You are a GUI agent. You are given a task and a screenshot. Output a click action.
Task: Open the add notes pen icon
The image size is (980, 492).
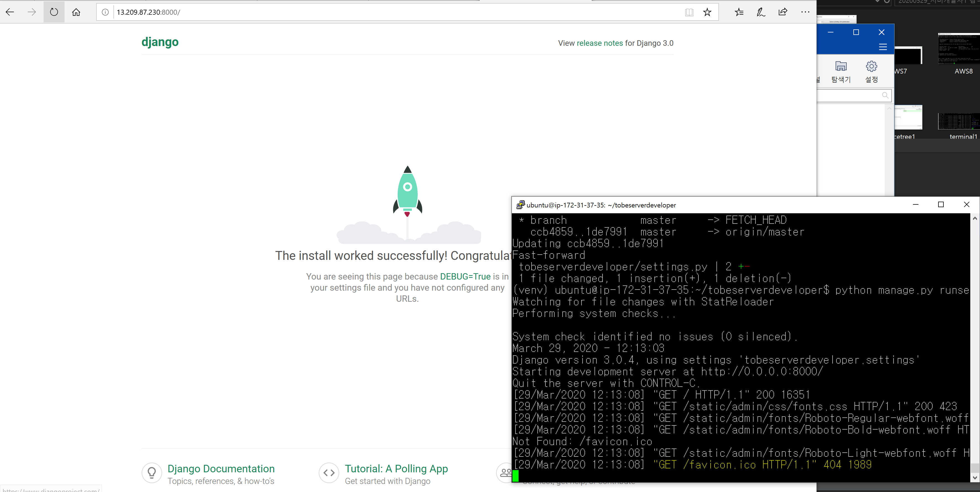click(x=760, y=12)
